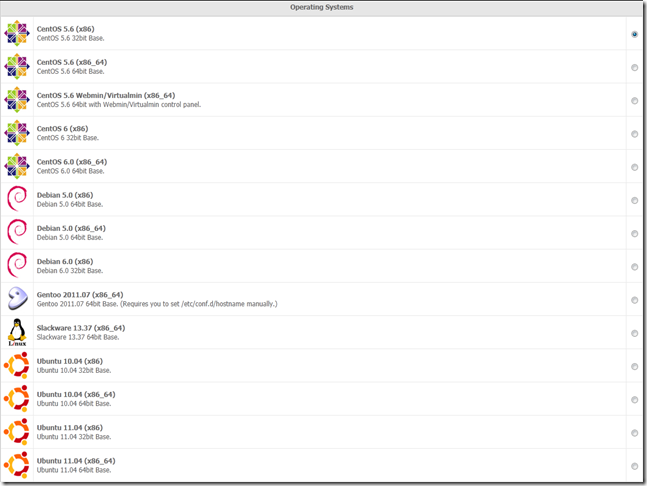Click the CentOS logo beside CentOS 6 (x86)
Viewport: 647px width, 486px height.
pyautogui.click(x=17, y=133)
